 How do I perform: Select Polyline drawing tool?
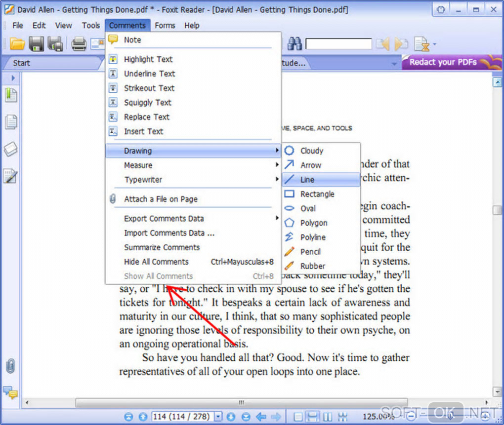click(321, 237)
